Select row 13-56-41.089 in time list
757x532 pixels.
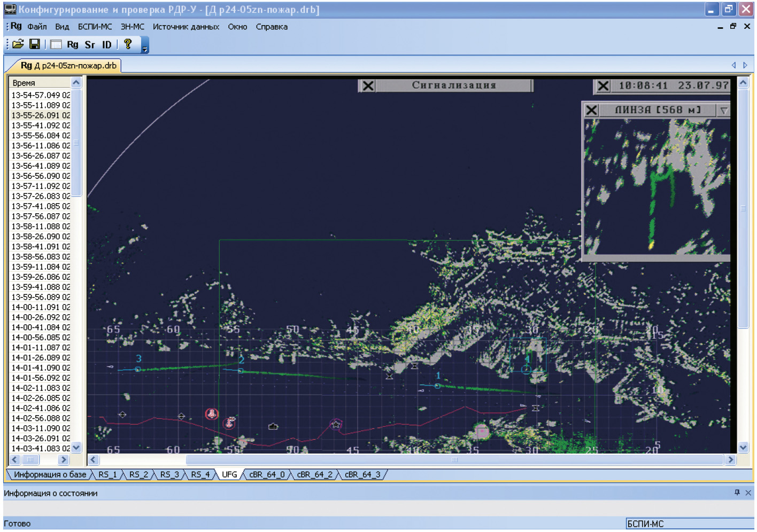tap(41, 166)
